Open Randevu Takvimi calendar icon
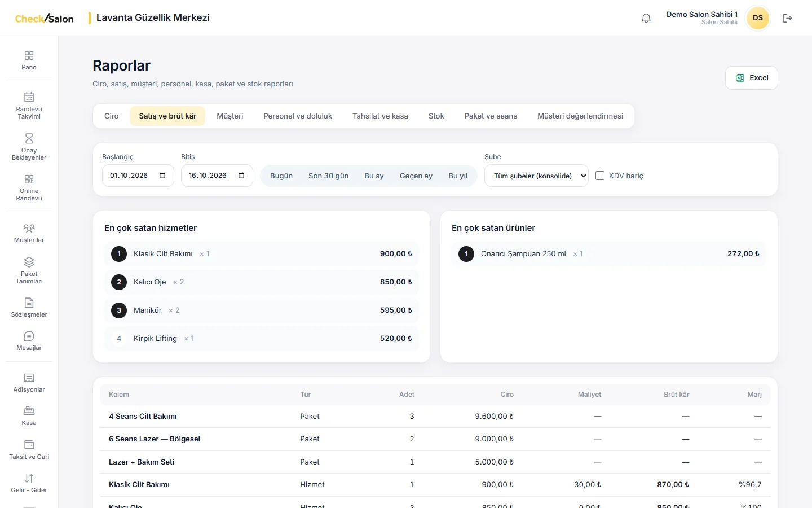This screenshot has width=812, height=508. 29,97
